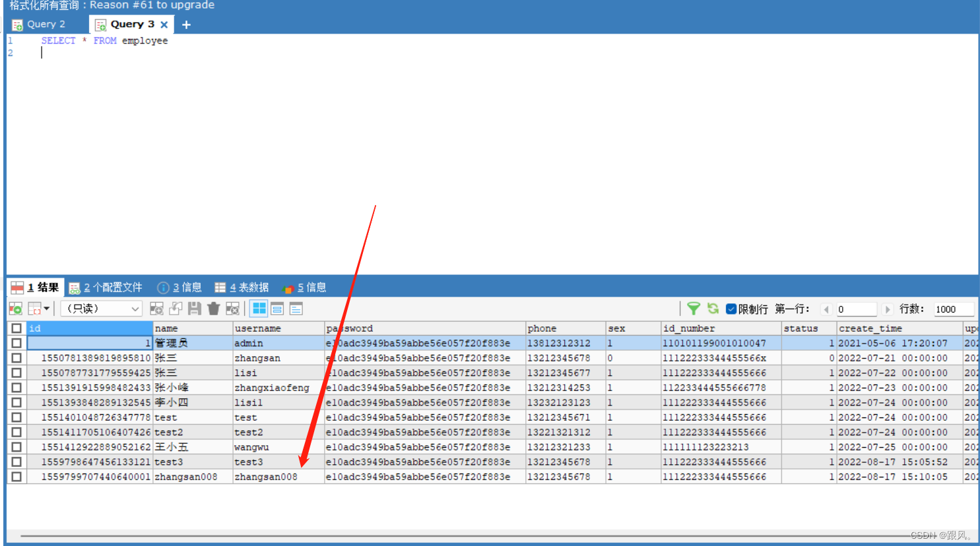Click the insert new row icon
The height and width of the screenshot is (546, 980).
pyautogui.click(x=156, y=308)
